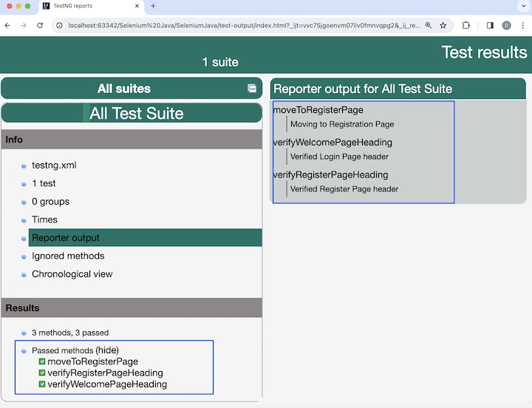The width and height of the screenshot is (532, 408).
Task: Open the Times info link
Action: click(x=44, y=220)
